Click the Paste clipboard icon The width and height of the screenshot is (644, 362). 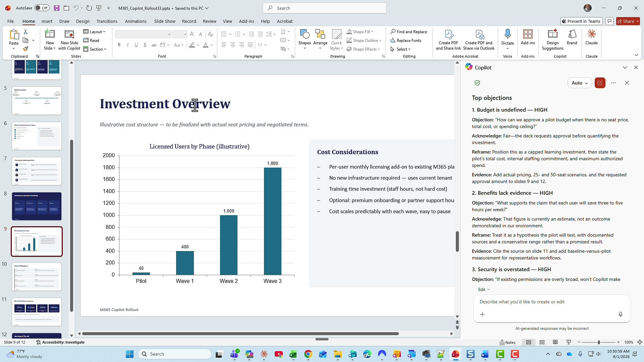tap(14, 35)
